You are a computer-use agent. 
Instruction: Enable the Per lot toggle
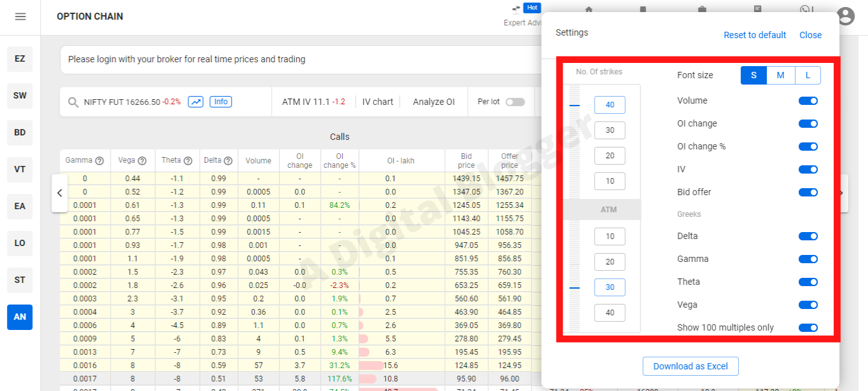coord(515,102)
